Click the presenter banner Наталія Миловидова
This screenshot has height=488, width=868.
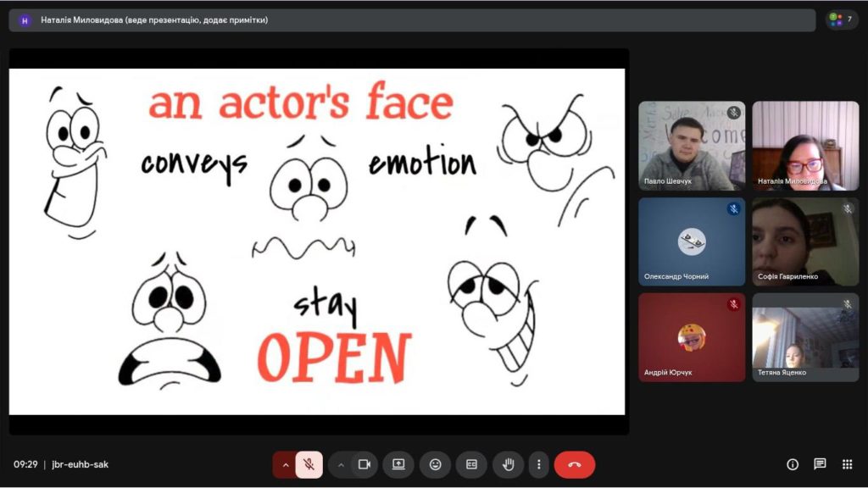(154, 20)
